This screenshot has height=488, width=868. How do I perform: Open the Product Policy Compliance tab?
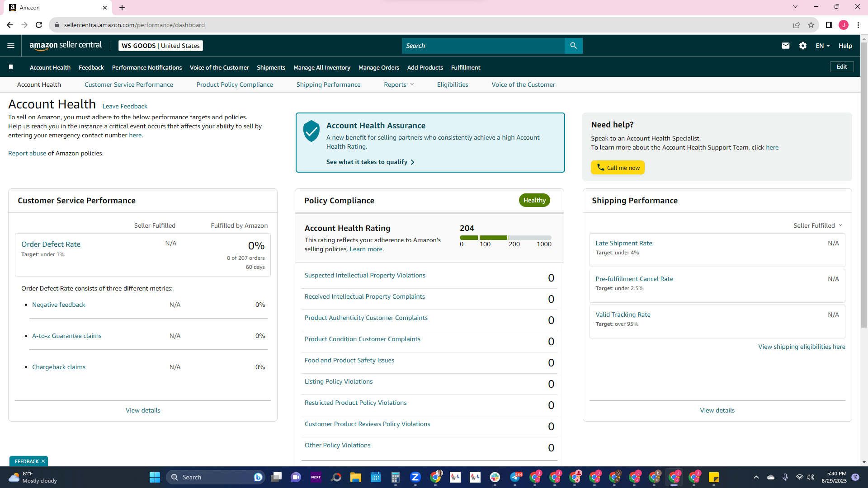click(x=235, y=84)
